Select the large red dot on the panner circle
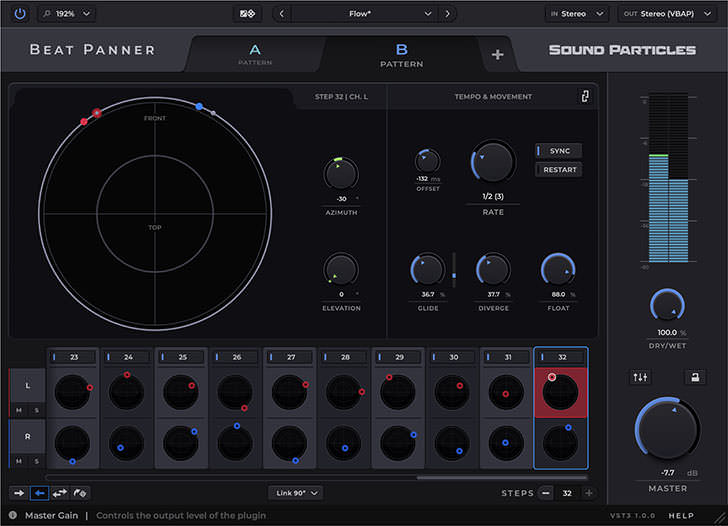The height and width of the screenshot is (526, 728). [97, 113]
